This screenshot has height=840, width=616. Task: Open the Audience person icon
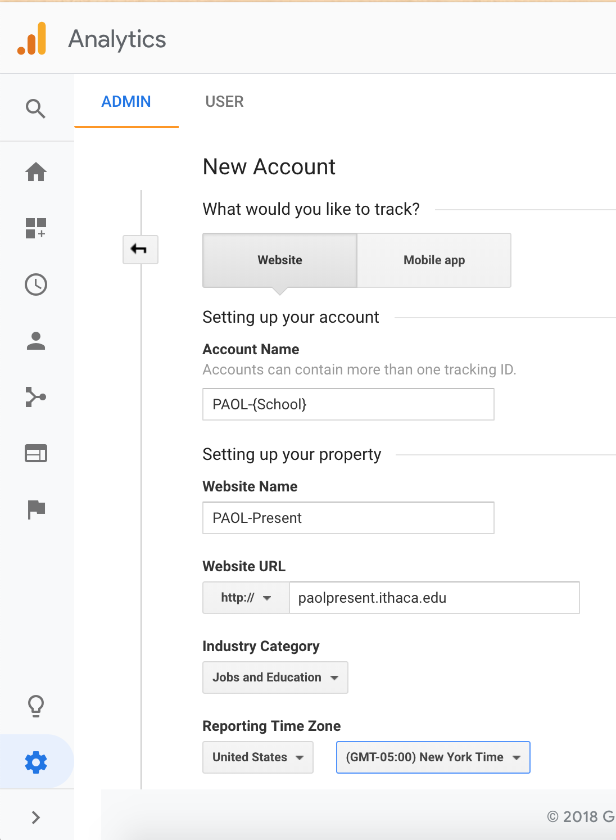pyautogui.click(x=36, y=341)
